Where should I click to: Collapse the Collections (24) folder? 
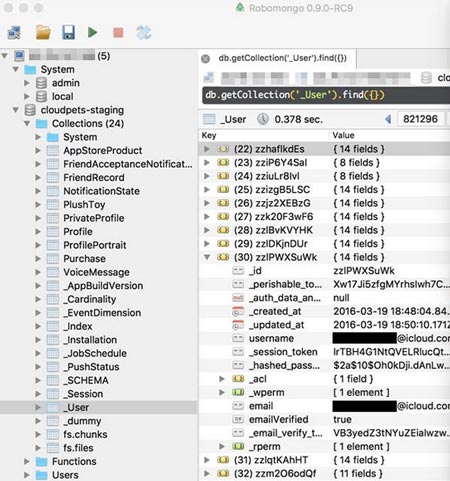pyautogui.click(x=27, y=123)
